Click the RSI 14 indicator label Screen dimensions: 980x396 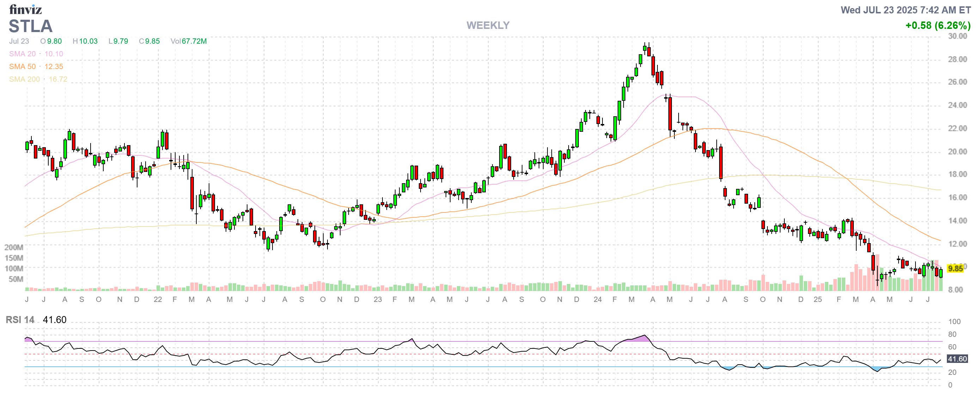point(20,320)
